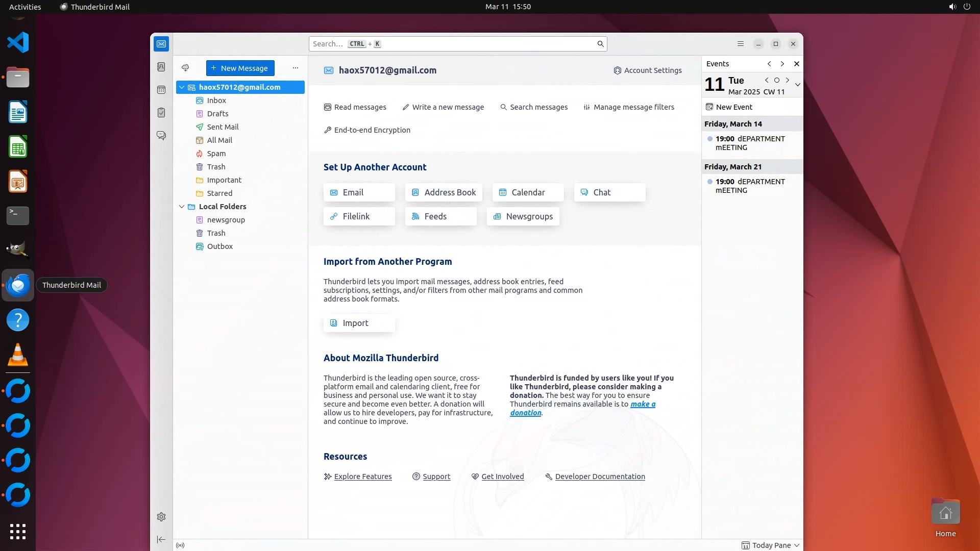Open folder pane options ellipsis menu

295,68
